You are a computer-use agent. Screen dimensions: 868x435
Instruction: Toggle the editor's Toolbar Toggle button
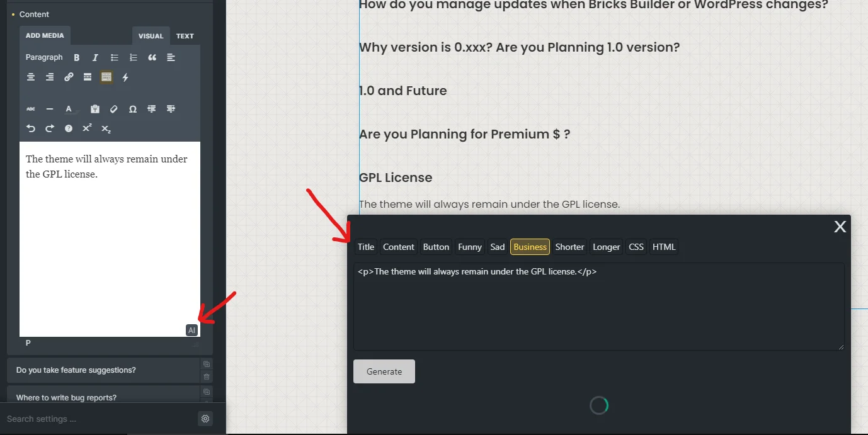tap(106, 77)
